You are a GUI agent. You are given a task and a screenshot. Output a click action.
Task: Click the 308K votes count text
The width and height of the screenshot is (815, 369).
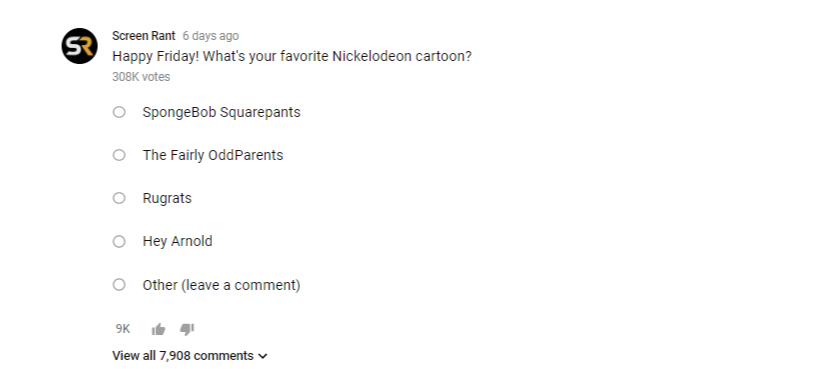coord(141,76)
